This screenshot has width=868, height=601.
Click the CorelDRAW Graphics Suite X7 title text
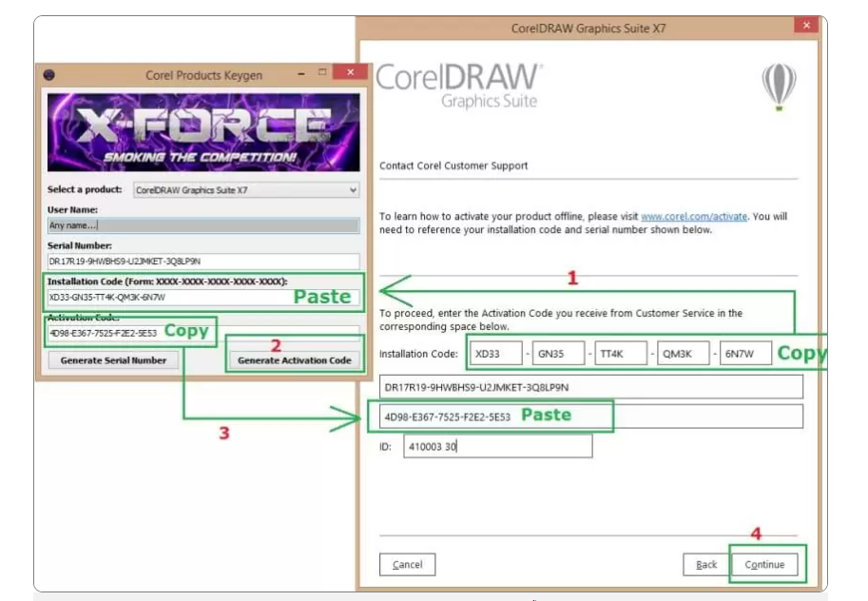[x=588, y=29]
